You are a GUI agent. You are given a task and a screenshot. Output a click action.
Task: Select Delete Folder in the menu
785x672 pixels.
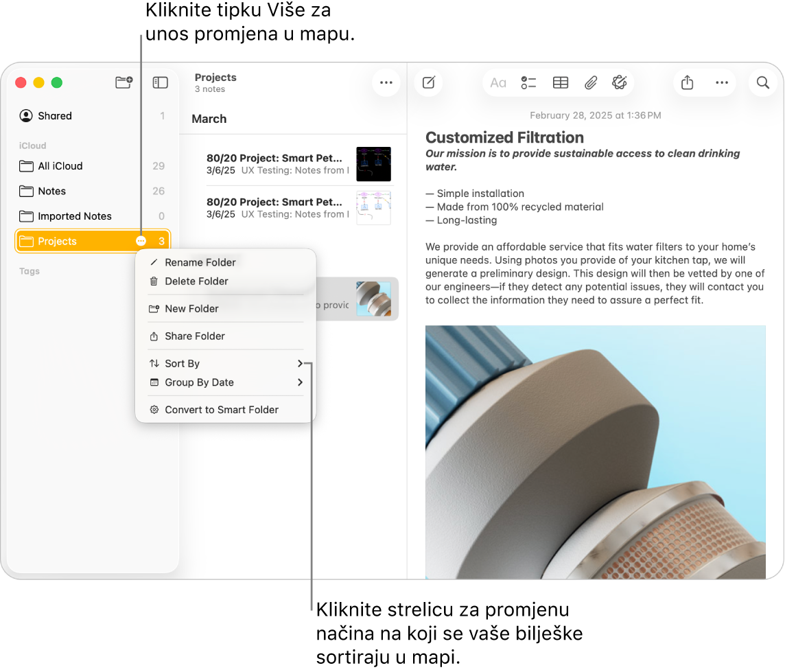point(196,281)
